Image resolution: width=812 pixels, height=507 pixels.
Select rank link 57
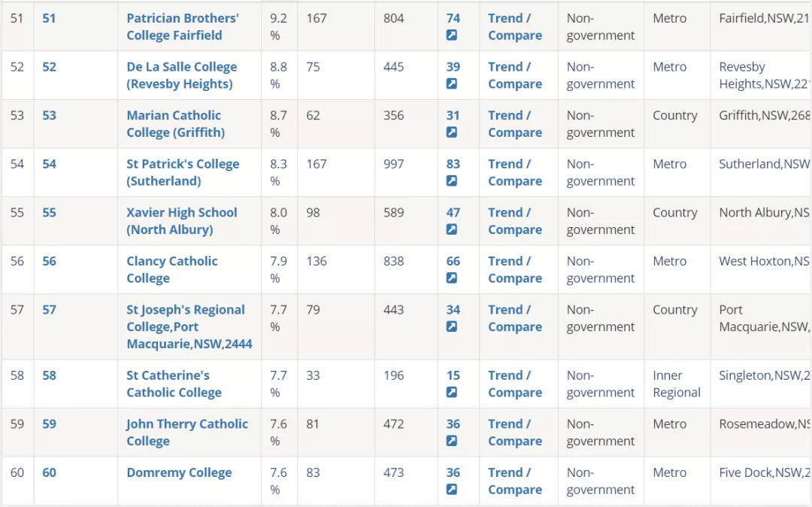click(x=49, y=310)
